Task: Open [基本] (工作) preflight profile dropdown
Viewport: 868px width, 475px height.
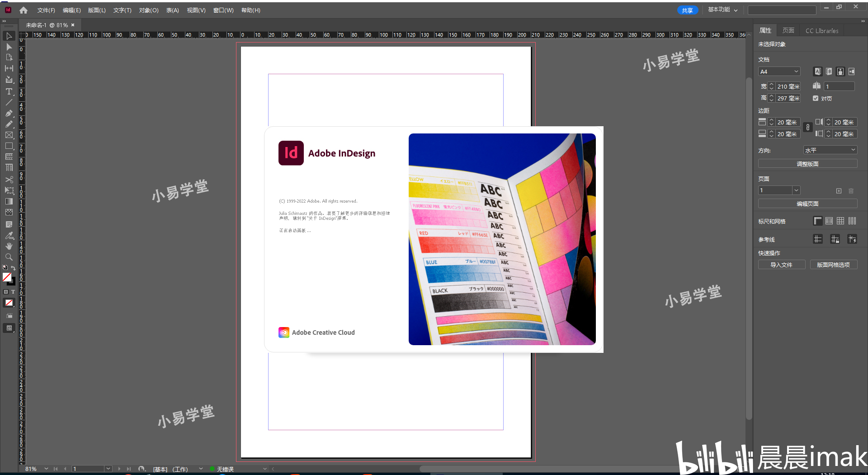Action: click(x=201, y=469)
